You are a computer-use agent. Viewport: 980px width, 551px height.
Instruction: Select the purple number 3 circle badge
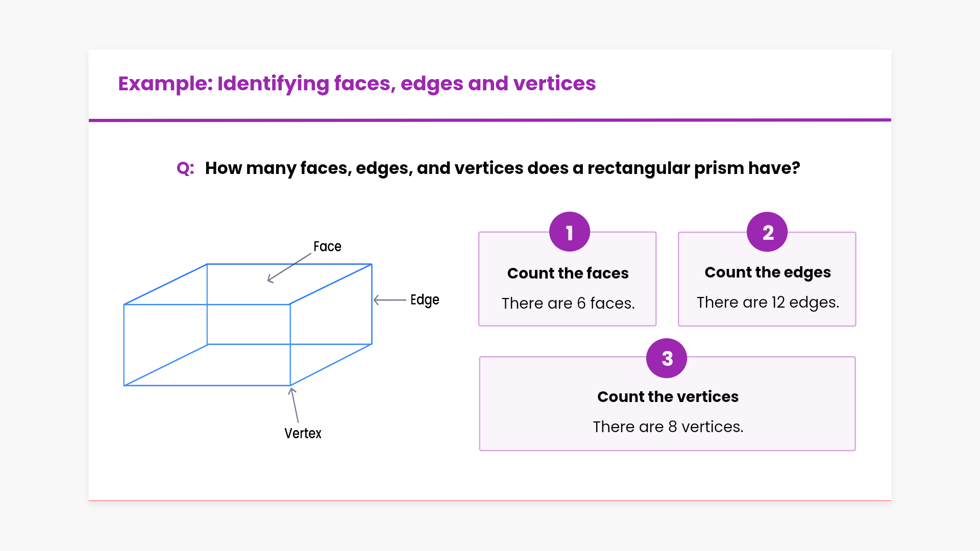pyautogui.click(x=667, y=358)
